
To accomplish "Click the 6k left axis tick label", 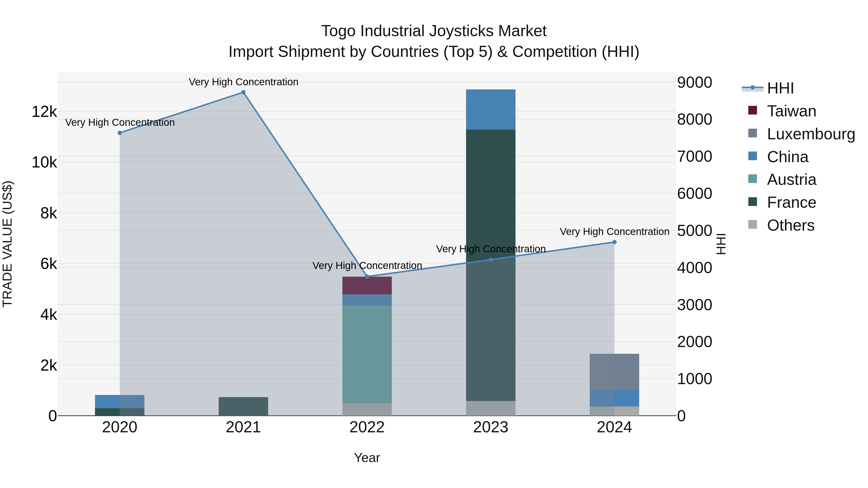I will [48, 264].
